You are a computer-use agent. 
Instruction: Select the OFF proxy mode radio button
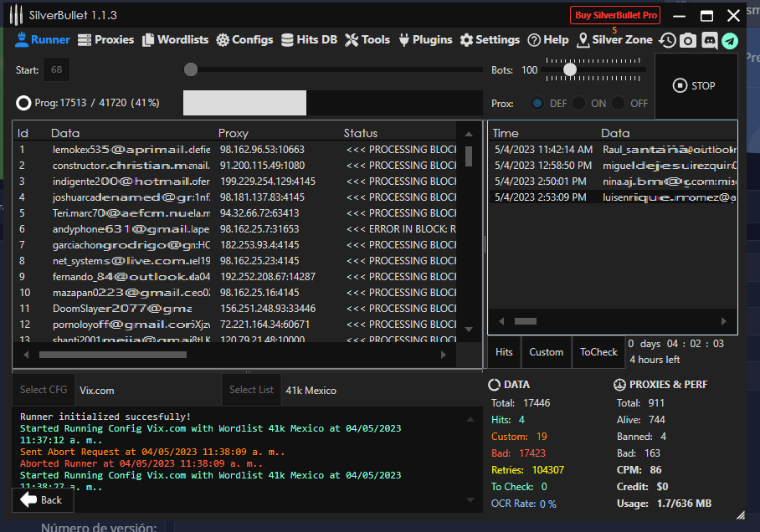[619, 104]
